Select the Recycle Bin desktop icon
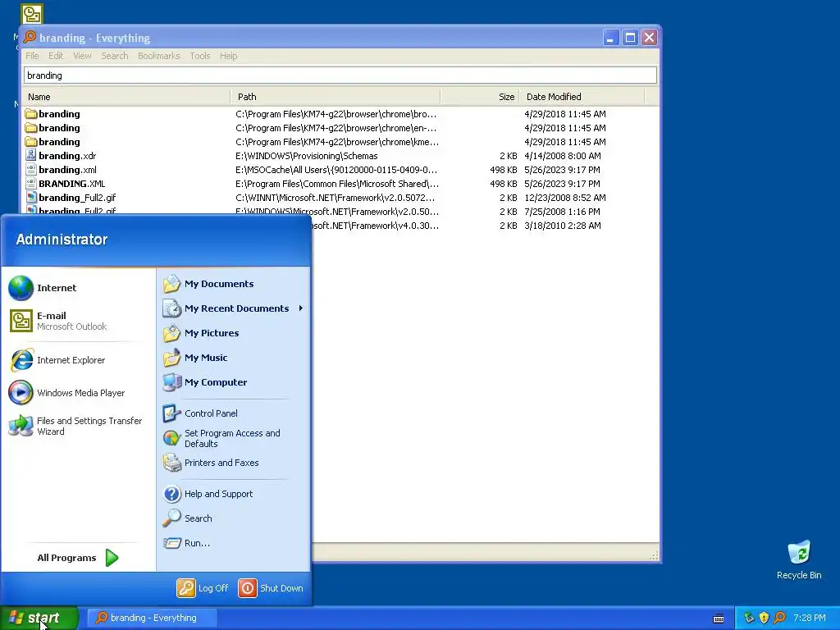This screenshot has width=840, height=630. 799,552
